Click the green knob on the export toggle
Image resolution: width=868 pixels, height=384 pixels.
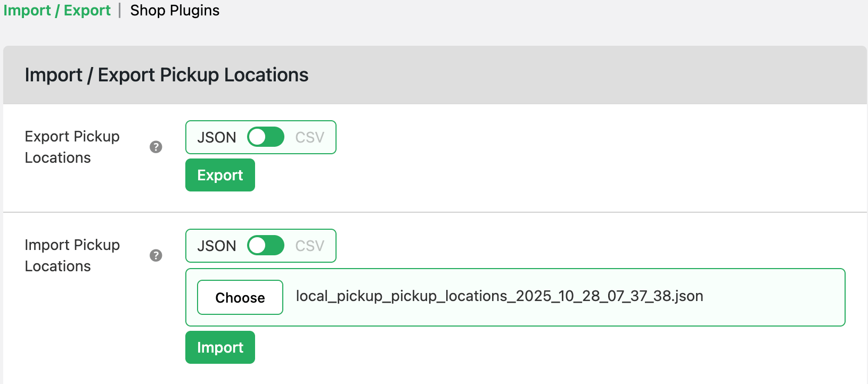260,137
